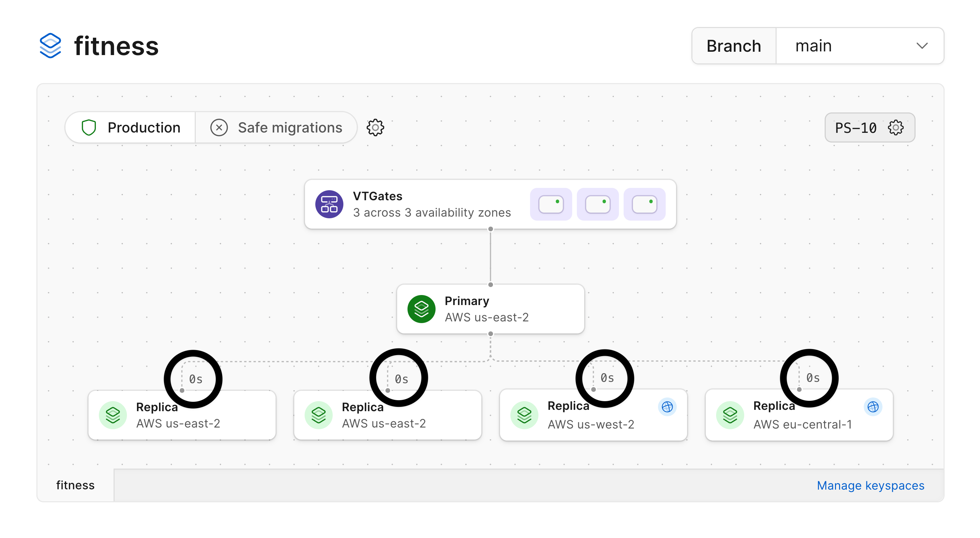This screenshot has height=538, width=980.
Task: Click the gear icon in PS-10 badge
Action: (895, 128)
